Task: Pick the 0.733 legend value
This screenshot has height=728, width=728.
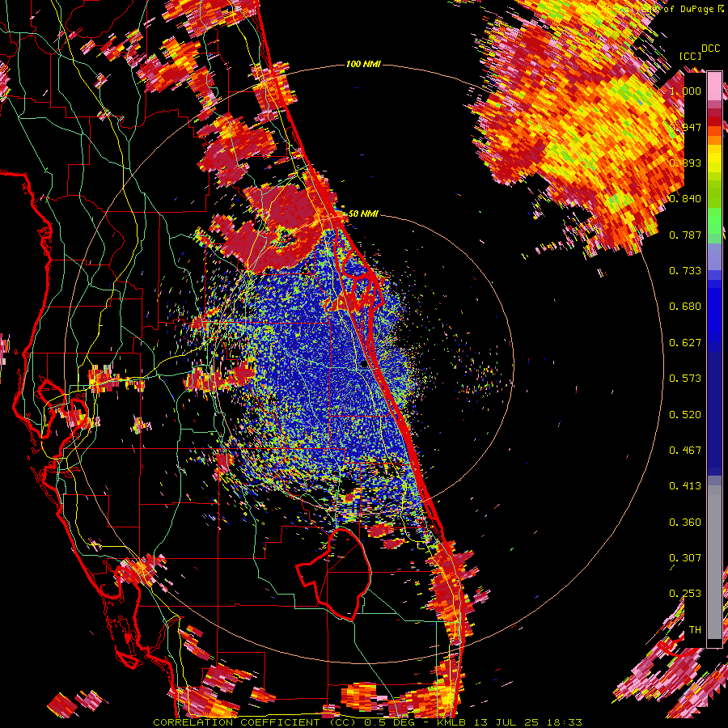Action: [x=685, y=271]
